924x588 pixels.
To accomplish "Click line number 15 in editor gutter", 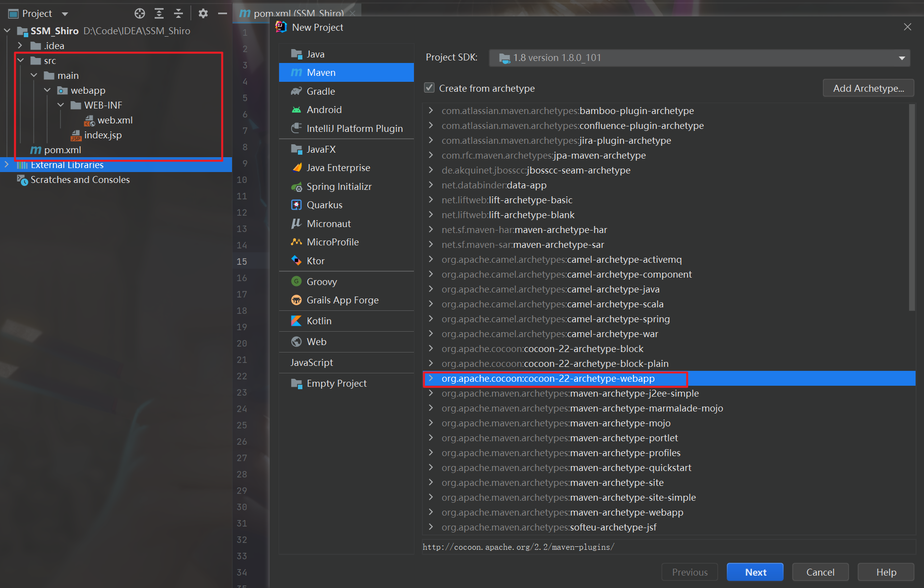I will coord(241,261).
